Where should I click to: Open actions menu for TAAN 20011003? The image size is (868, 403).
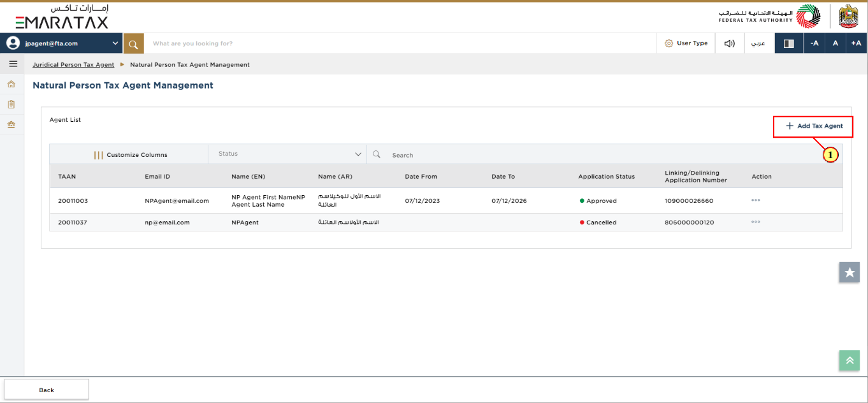point(756,200)
